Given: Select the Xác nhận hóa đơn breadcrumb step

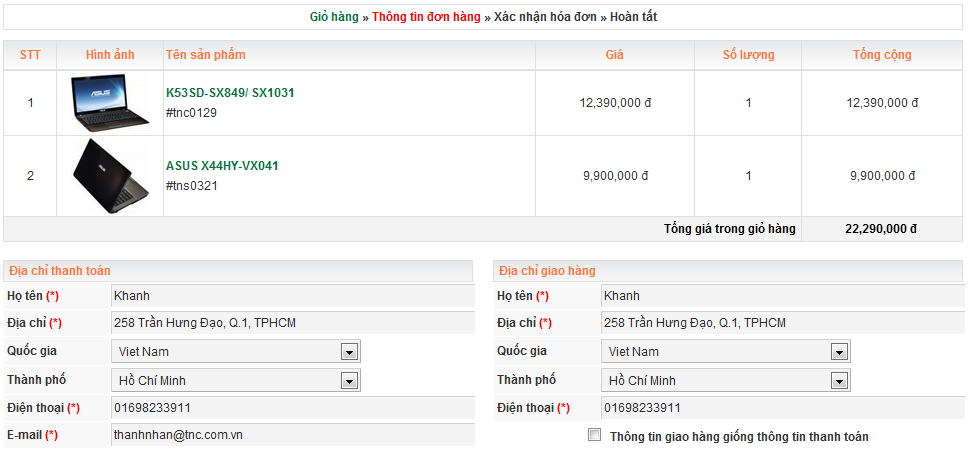Looking at the screenshot, I should click(x=545, y=17).
